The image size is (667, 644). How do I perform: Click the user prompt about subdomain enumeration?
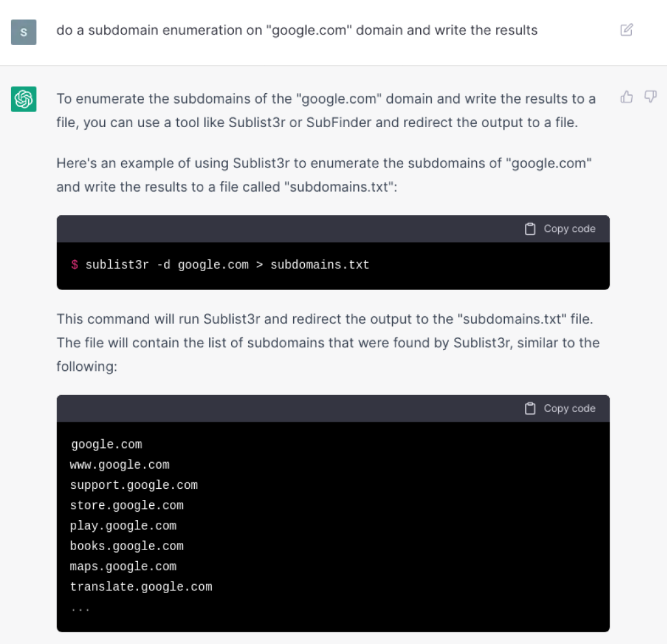297,30
